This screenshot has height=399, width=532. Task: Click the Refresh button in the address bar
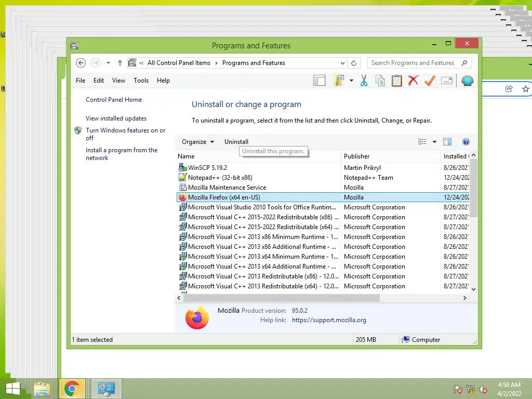[x=353, y=63]
